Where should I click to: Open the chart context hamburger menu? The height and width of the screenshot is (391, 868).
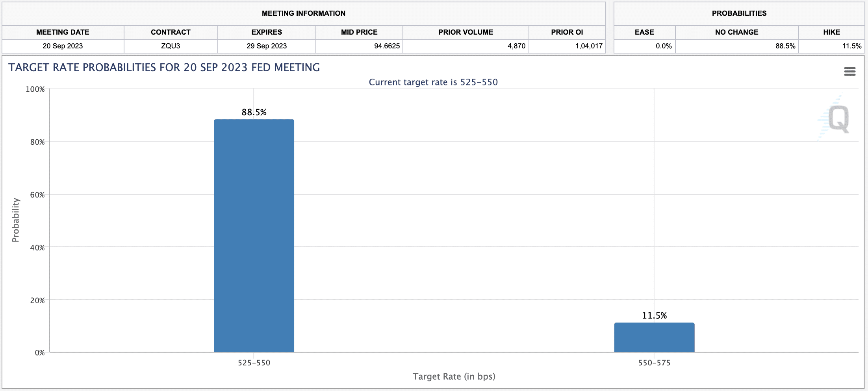point(849,72)
